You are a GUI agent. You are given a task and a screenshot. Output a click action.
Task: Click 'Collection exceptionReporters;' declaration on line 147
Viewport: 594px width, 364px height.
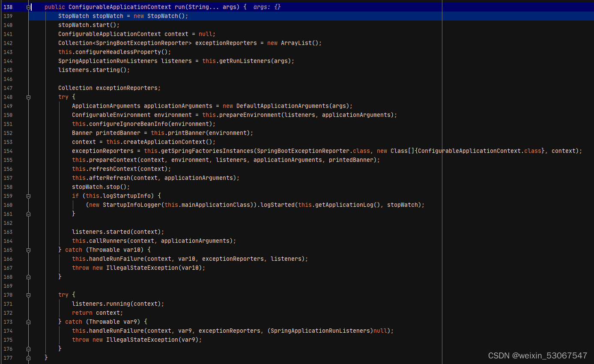click(110, 88)
